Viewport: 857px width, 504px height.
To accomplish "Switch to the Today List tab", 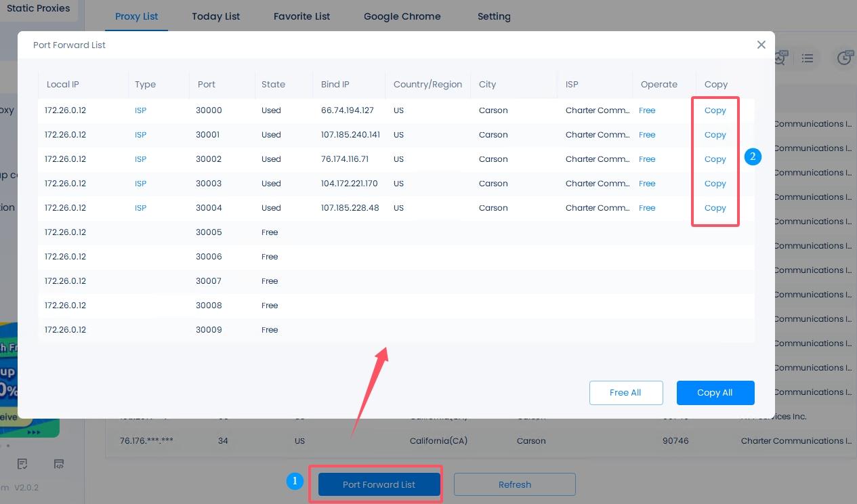I will [215, 16].
